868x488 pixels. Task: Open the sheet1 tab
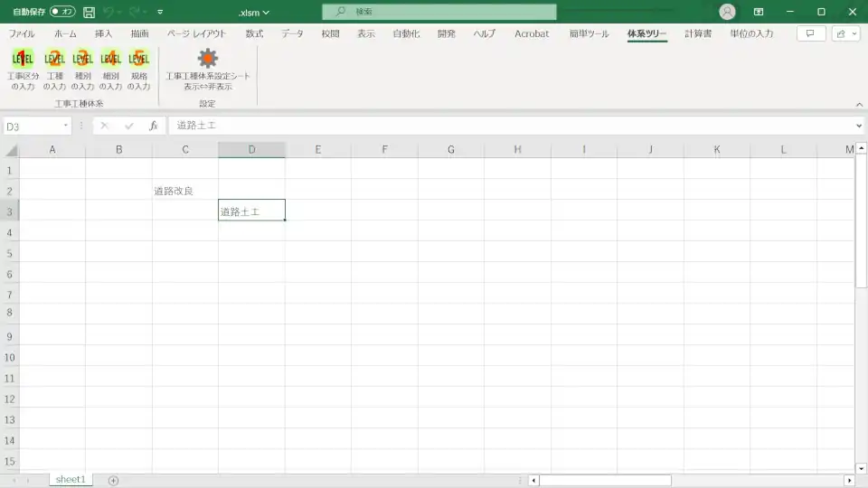pos(71,480)
